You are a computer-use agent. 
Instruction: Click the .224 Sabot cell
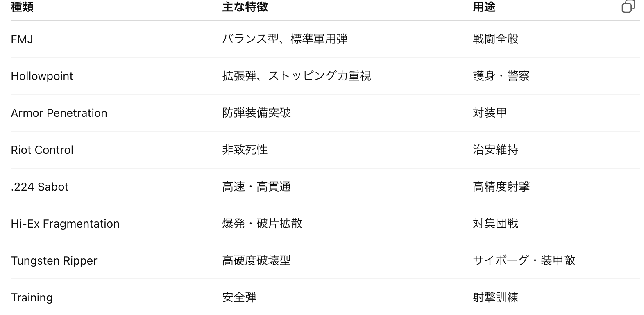(39, 187)
